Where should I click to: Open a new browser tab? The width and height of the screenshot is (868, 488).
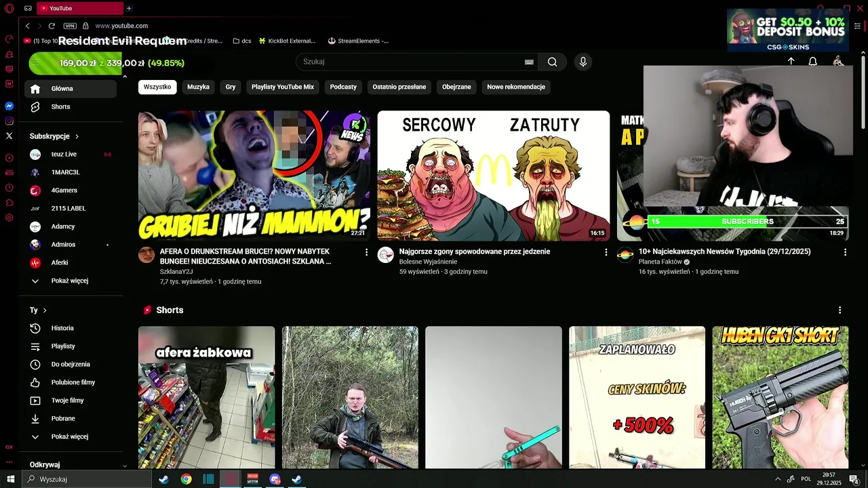129,8
